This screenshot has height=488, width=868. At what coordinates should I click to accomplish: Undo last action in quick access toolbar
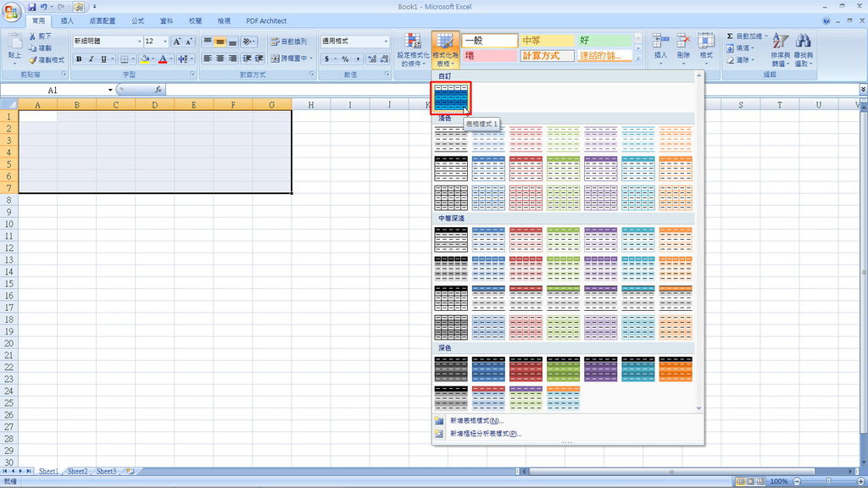pyautogui.click(x=44, y=7)
